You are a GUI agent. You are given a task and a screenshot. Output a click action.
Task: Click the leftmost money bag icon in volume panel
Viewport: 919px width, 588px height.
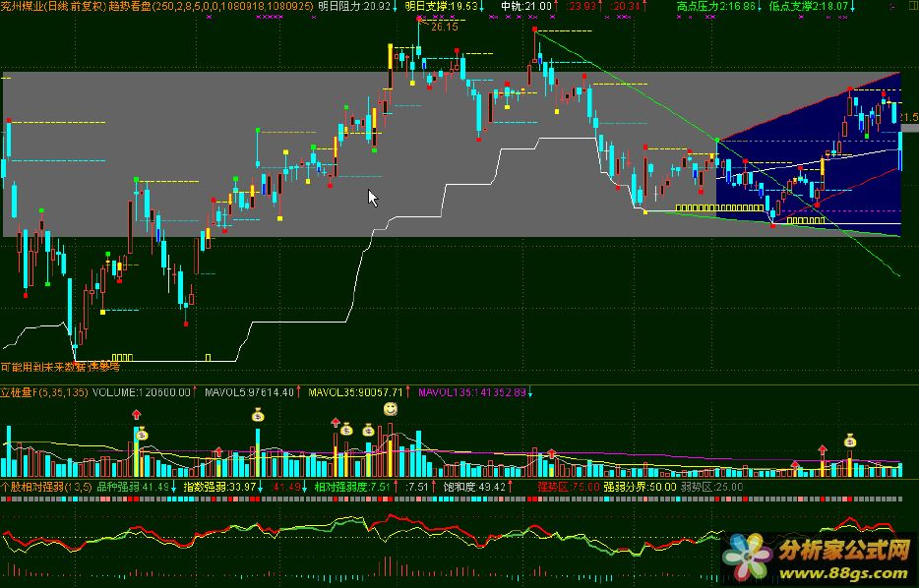coord(141,434)
